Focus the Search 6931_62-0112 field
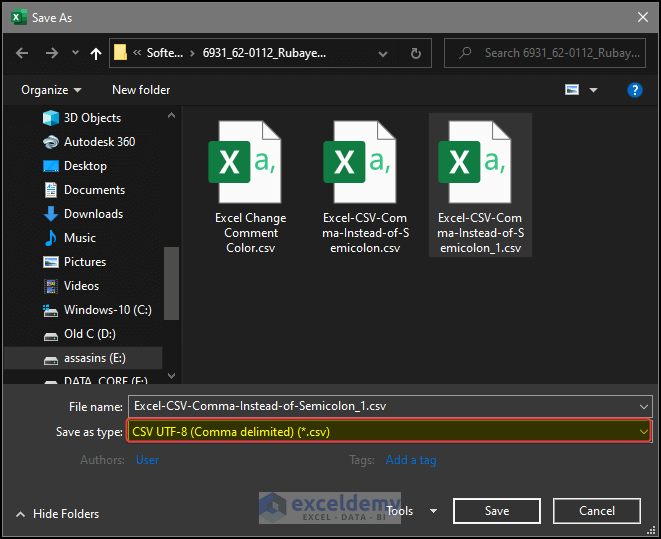The image size is (661, 539). pyautogui.click(x=545, y=53)
